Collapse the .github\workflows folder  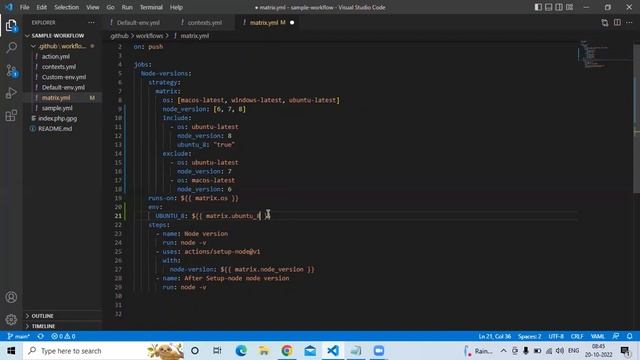click(x=62, y=46)
